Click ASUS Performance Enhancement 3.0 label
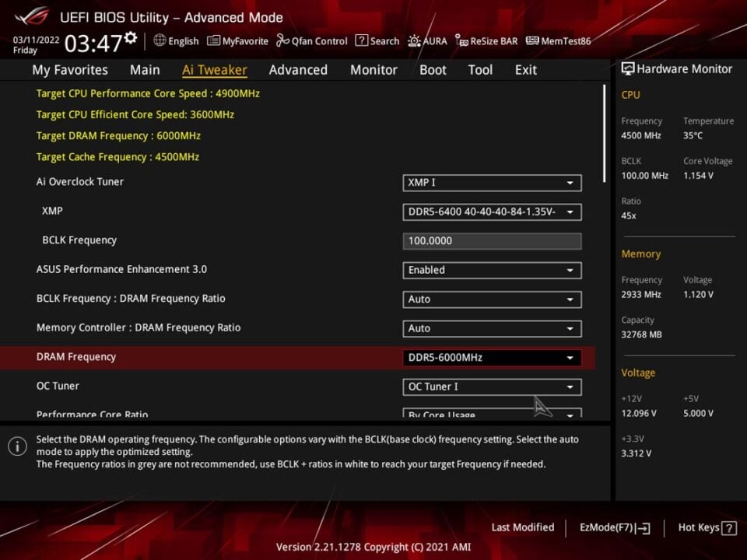The height and width of the screenshot is (560, 747). [x=121, y=270]
